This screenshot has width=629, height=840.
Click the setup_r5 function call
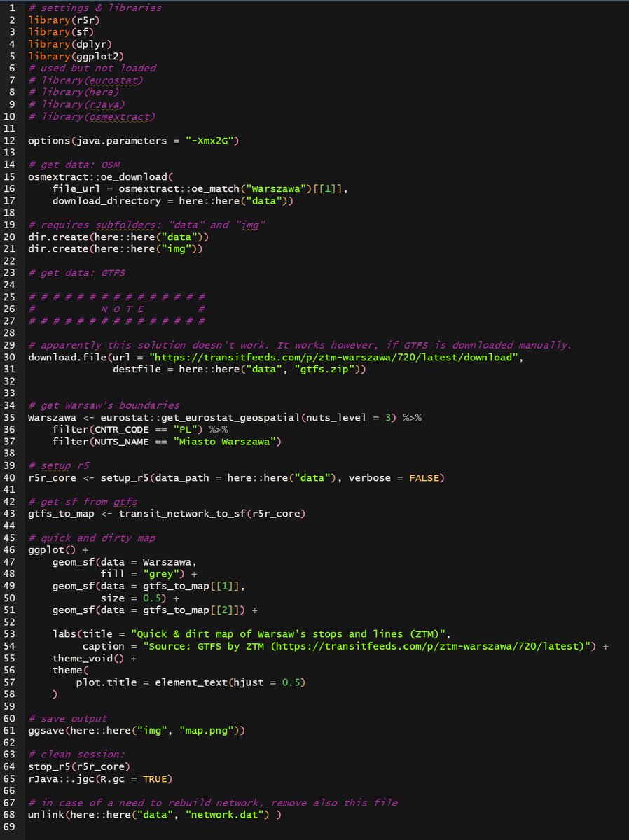pyautogui.click(x=272, y=477)
